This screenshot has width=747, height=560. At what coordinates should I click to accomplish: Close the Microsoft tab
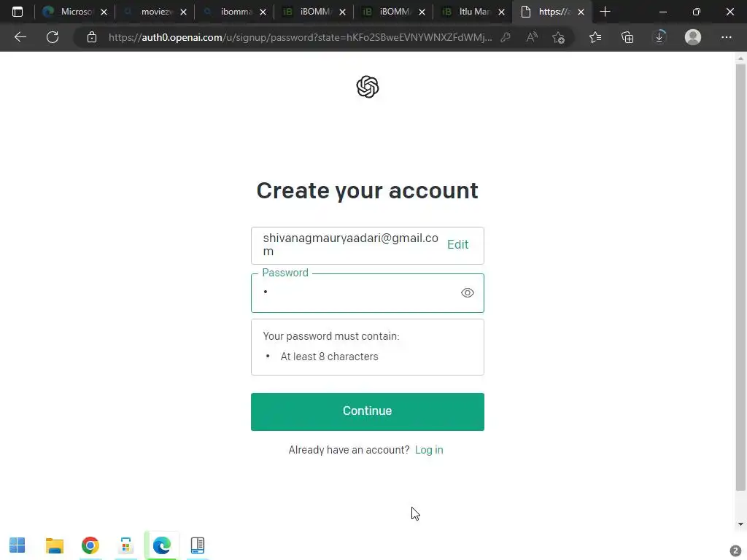coord(104,12)
